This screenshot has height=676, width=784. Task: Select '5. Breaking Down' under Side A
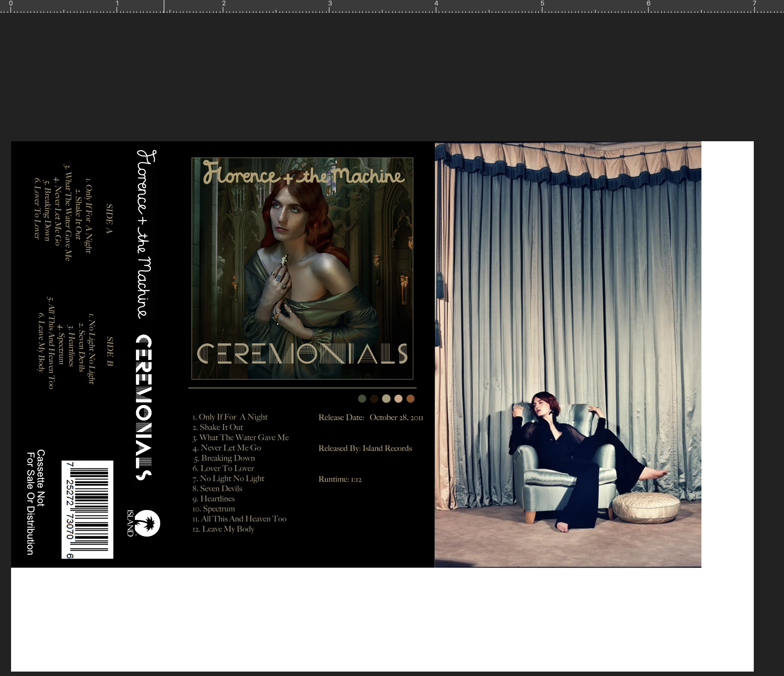tap(46, 211)
